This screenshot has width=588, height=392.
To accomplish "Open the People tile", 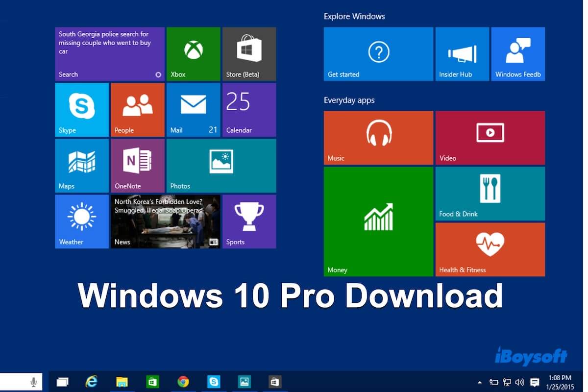I will click(137, 110).
